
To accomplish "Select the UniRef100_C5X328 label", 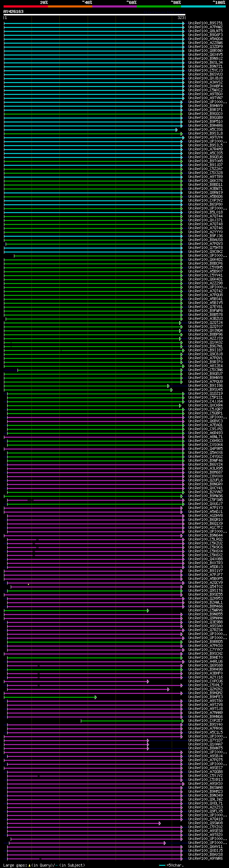I will (x=205, y=173).
